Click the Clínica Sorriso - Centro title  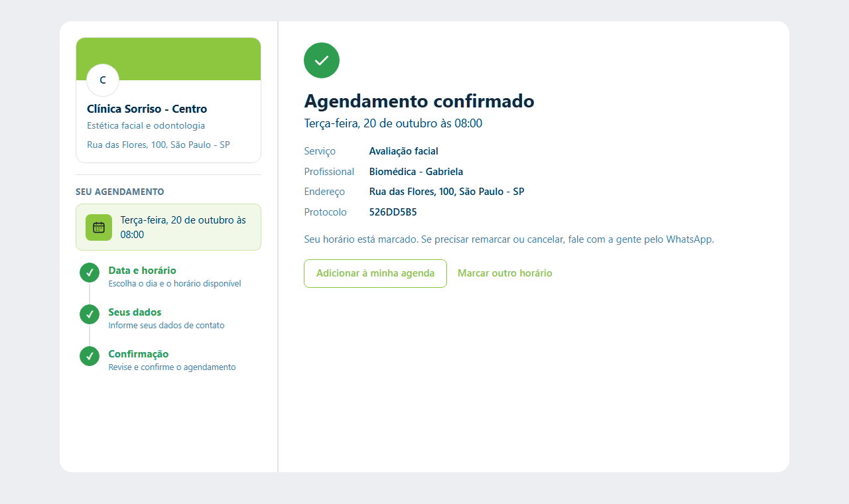click(147, 109)
